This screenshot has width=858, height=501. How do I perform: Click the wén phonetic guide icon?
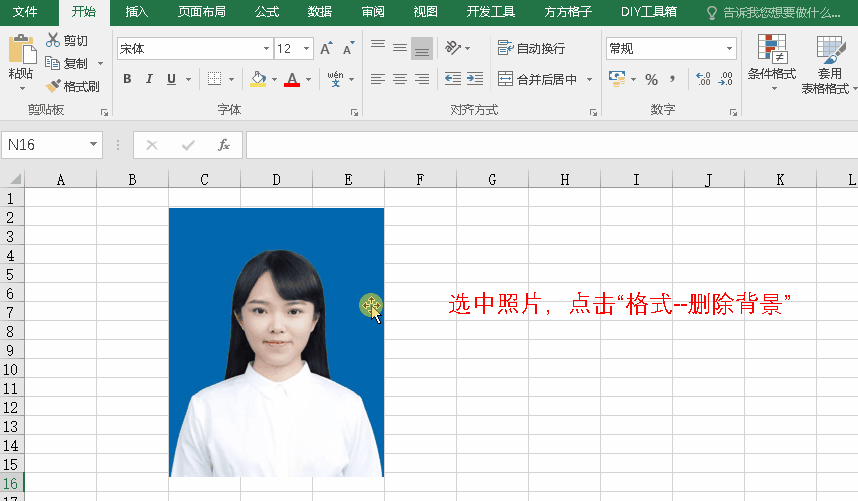335,79
